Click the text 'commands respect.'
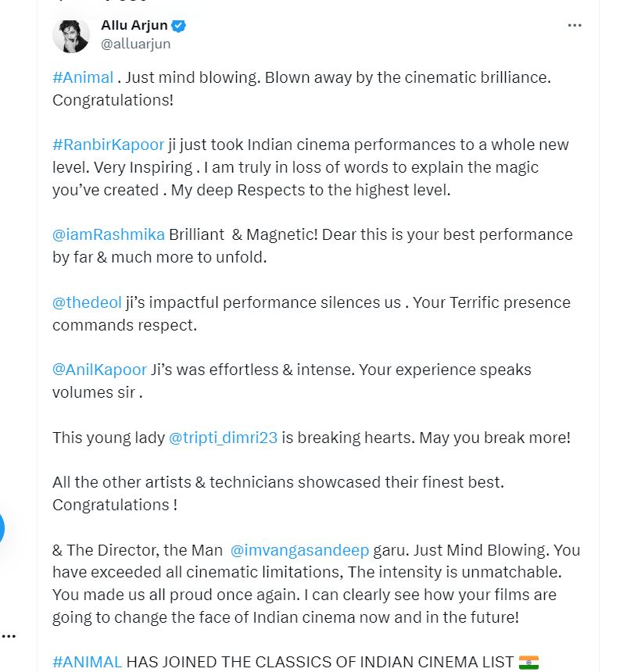This screenshot has height=672, width=627. point(124,325)
